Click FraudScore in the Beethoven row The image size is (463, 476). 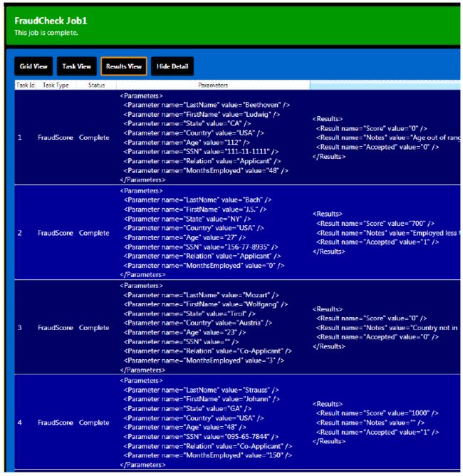[x=56, y=138]
